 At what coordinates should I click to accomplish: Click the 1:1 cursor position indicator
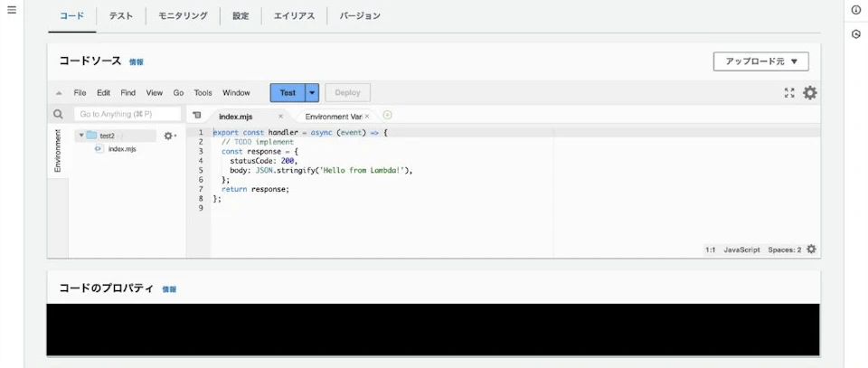711,250
